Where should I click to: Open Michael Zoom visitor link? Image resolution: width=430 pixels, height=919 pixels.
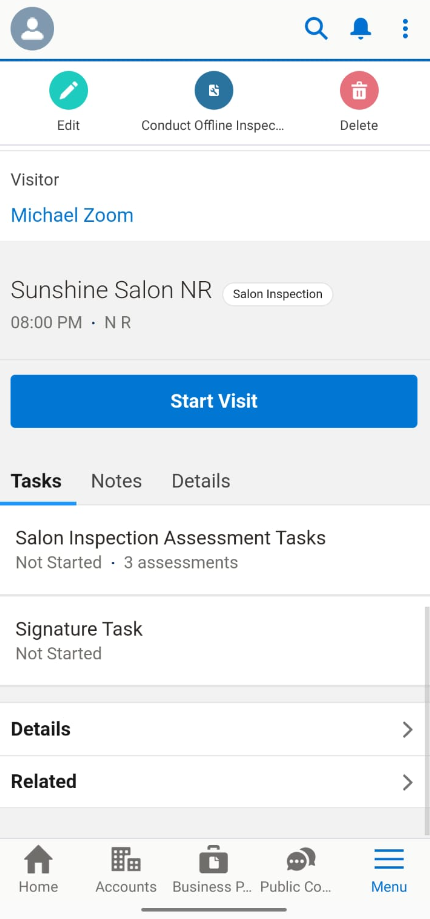pyautogui.click(x=72, y=215)
